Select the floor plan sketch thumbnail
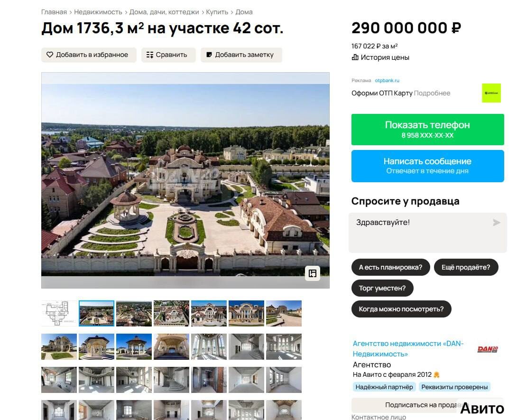This screenshot has width=517, height=420. coord(59,313)
